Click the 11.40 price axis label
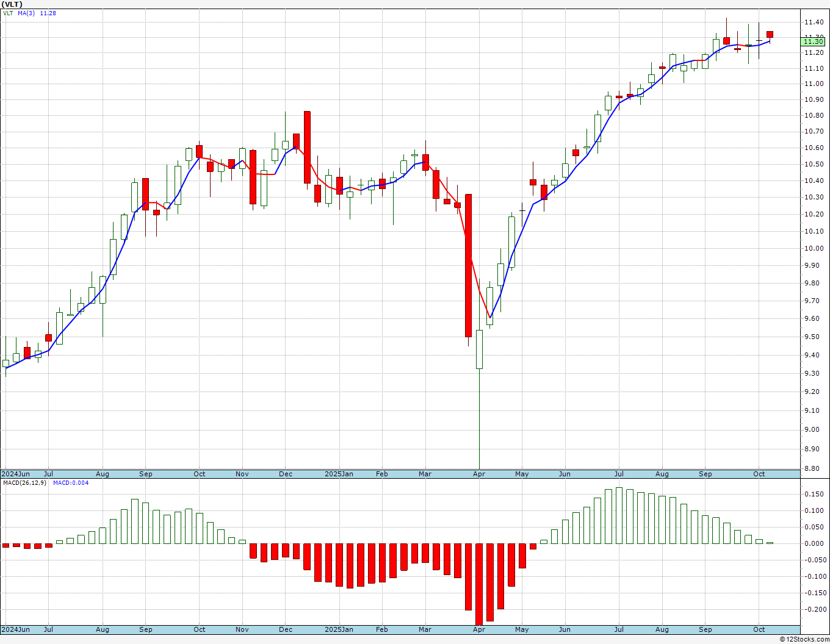830x644 pixels. tap(813, 23)
